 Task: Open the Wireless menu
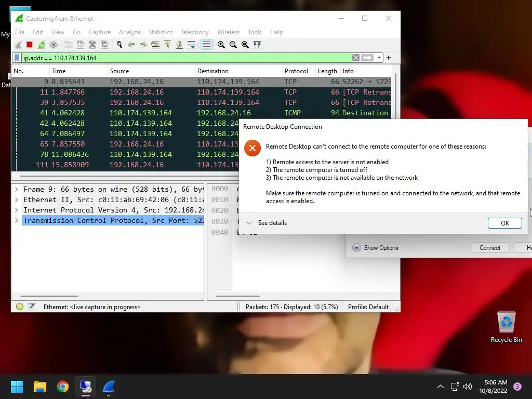(x=229, y=32)
